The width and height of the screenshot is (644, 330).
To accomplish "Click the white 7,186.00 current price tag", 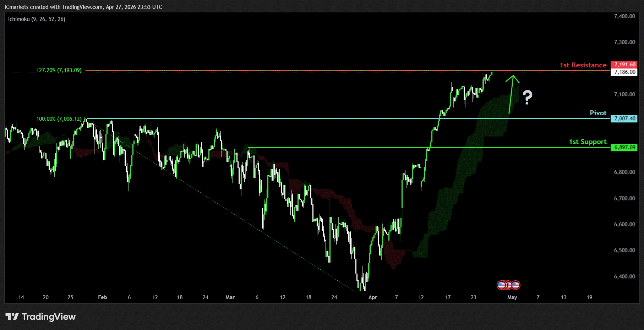I will 624,72.
